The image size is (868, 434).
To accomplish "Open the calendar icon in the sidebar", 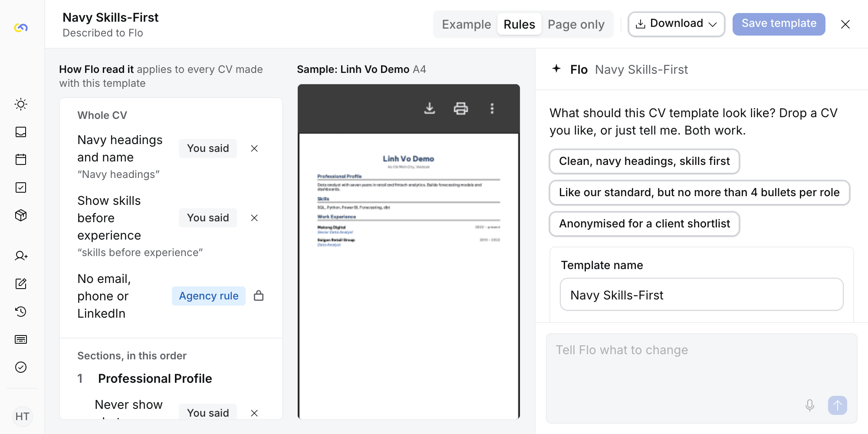I will click(x=21, y=159).
